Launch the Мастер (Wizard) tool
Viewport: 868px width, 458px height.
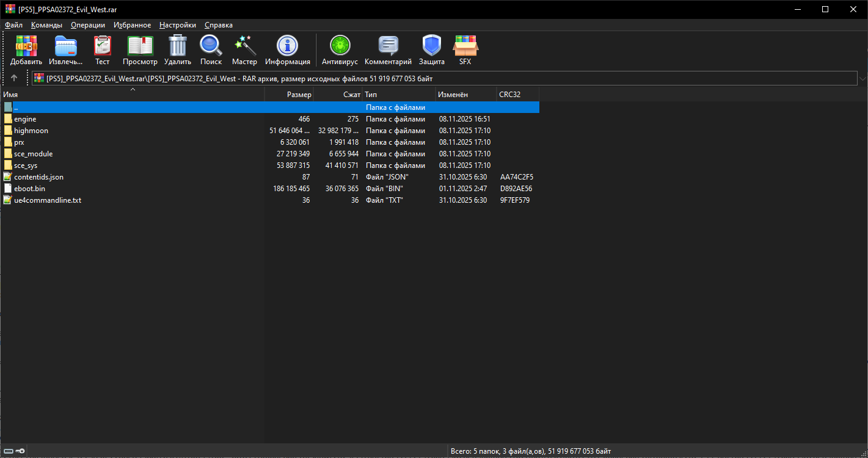[x=244, y=50]
